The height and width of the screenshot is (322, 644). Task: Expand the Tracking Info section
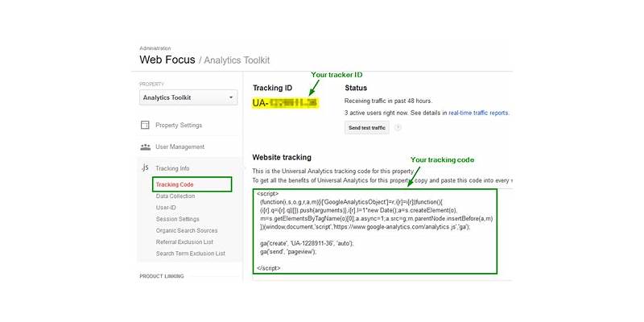click(x=172, y=168)
